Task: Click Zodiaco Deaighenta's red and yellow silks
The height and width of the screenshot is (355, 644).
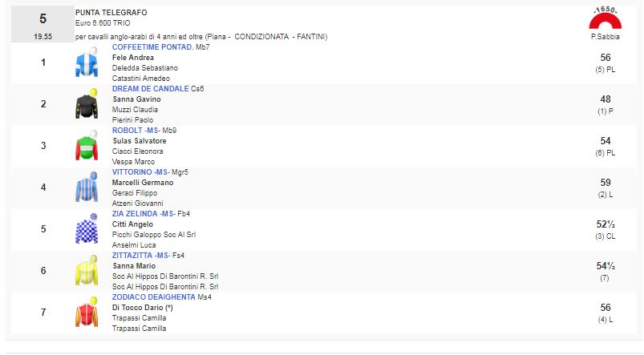Action: (86, 313)
